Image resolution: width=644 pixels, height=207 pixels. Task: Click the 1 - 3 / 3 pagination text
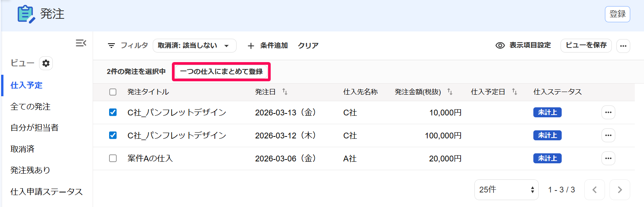[x=562, y=190]
